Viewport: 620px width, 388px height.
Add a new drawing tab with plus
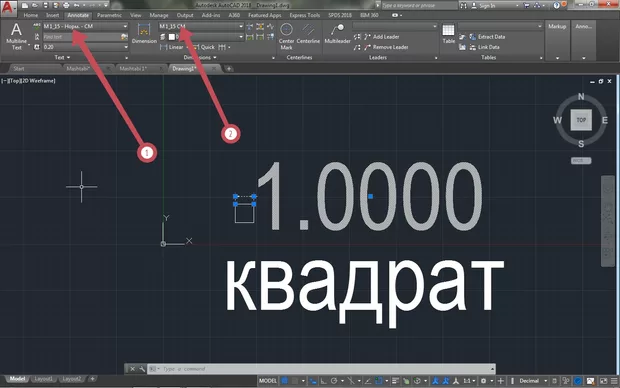click(229, 69)
